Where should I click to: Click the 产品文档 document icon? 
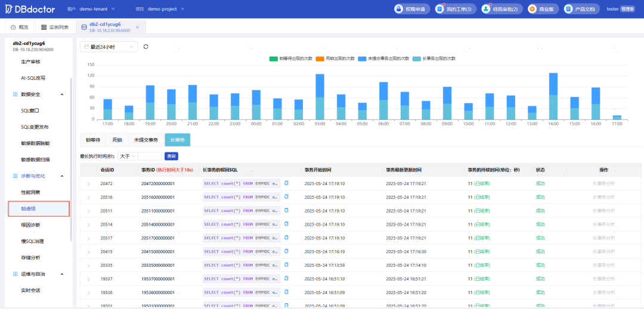pos(568,8)
